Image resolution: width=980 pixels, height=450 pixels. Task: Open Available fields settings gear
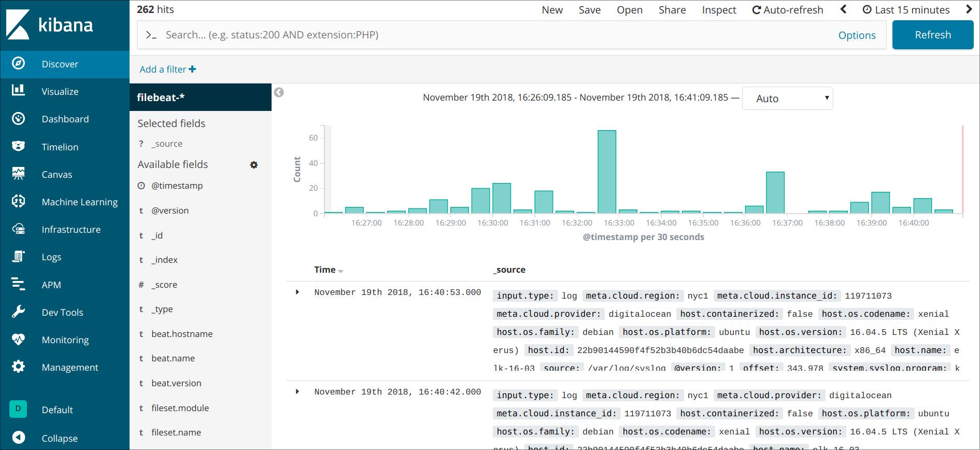pos(254,165)
